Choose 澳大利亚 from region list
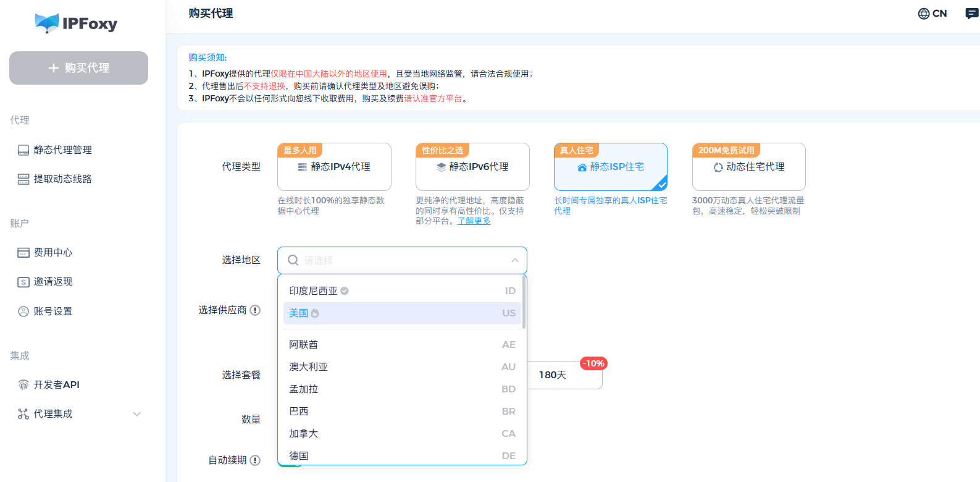 (x=402, y=367)
